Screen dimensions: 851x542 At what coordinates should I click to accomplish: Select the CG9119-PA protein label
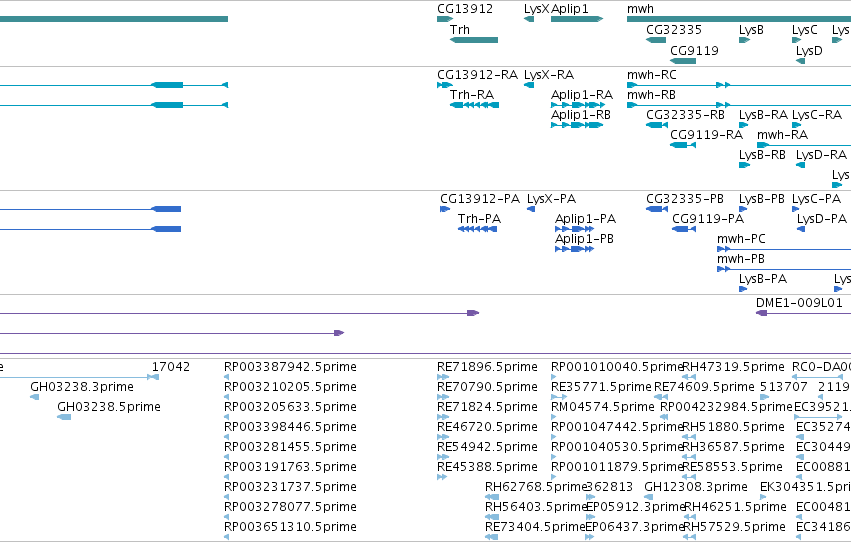click(x=708, y=219)
